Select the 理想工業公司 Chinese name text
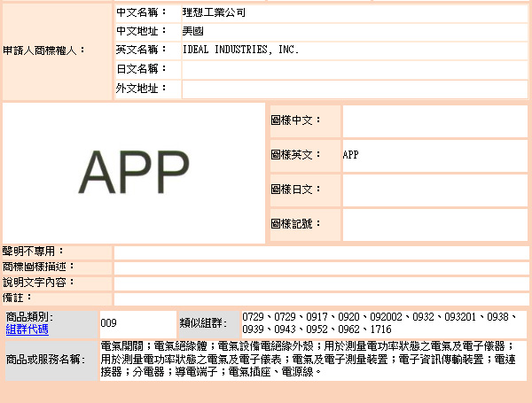The width and height of the screenshot is (532, 403). 214,12
